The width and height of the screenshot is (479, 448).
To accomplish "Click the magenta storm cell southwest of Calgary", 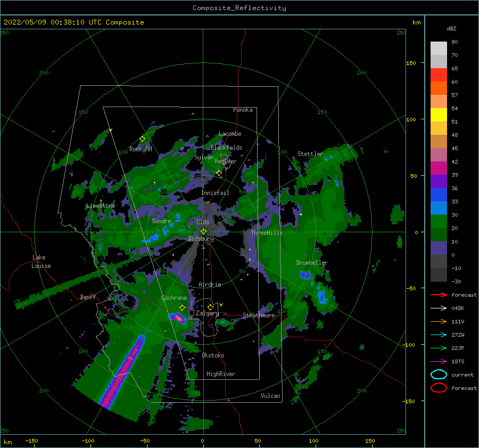I will point(178,319).
